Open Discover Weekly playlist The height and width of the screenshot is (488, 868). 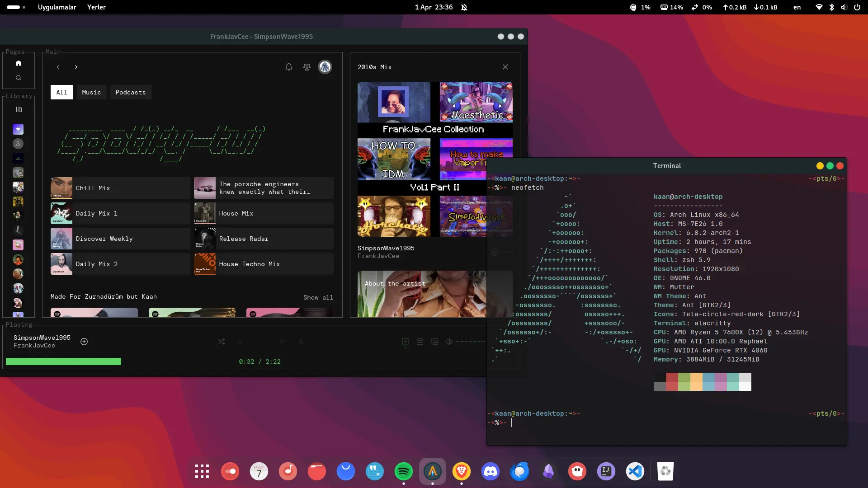[x=120, y=239]
